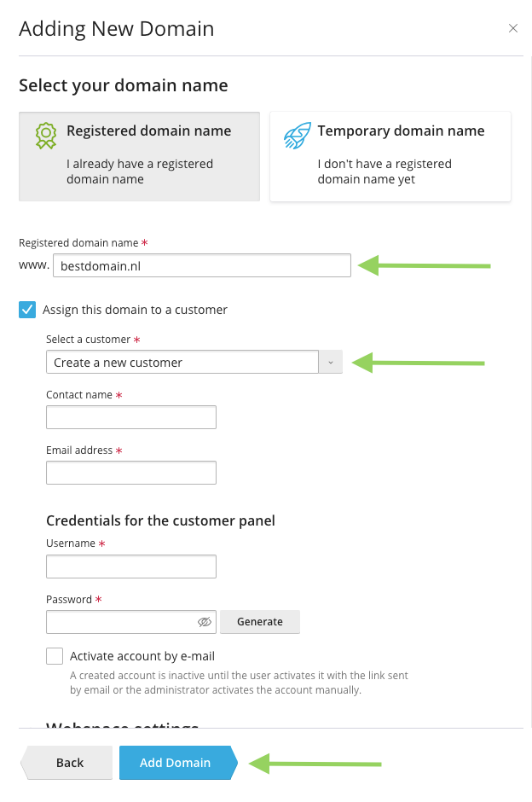Focus the Registered domain name text field
This screenshot has height=802, width=532.
coord(201,265)
